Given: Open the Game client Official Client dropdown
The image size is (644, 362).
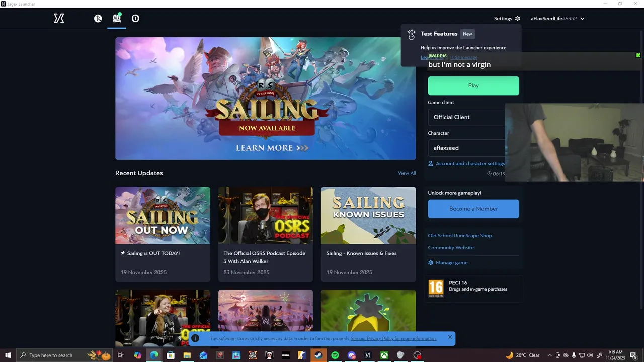Looking at the screenshot, I should tap(467, 117).
